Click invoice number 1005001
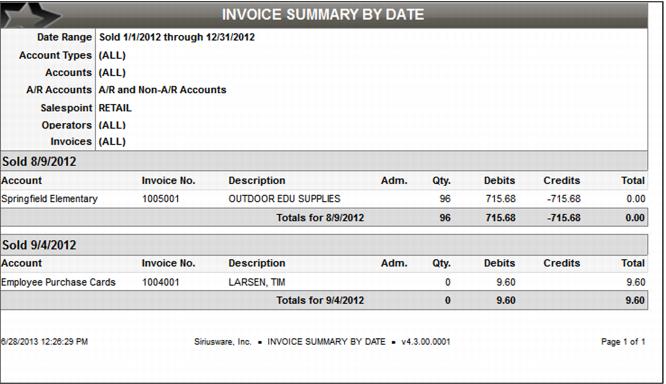Image resolution: width=666 pixels, height=384 pixels. [161, 199]
